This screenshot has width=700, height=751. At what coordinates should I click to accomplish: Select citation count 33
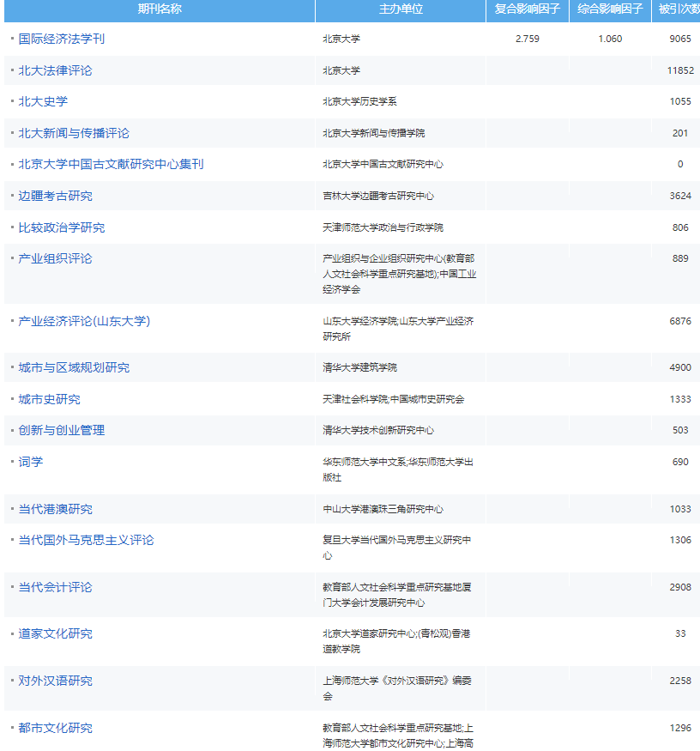680,633
